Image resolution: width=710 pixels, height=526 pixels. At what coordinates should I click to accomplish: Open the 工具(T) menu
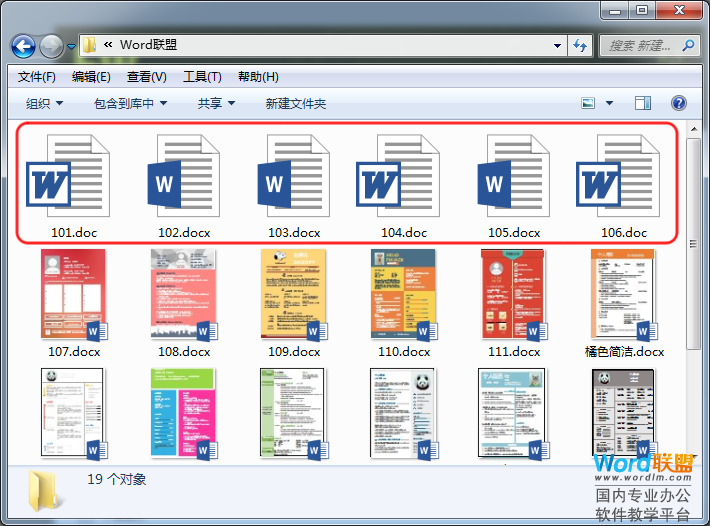tap(202, 77)
